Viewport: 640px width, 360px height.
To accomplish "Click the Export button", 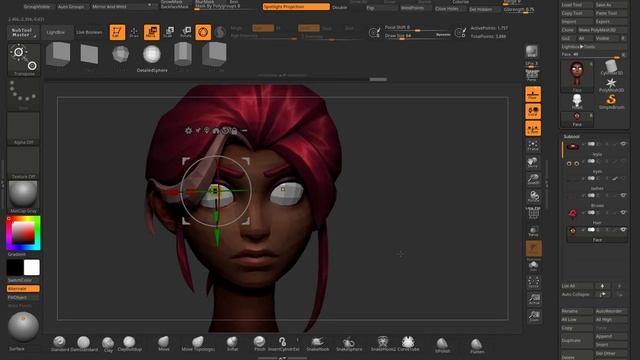I will click(x=611, y=22).
